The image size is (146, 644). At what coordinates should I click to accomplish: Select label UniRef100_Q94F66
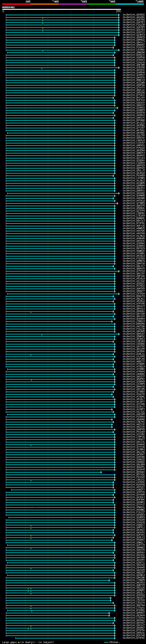pyautogui.click(x=134, y=85)
